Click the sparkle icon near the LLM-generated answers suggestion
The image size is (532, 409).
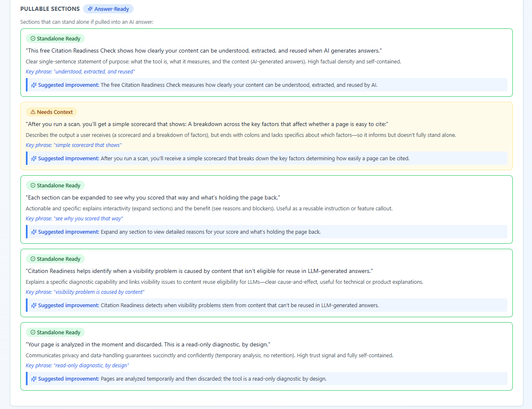33,305
